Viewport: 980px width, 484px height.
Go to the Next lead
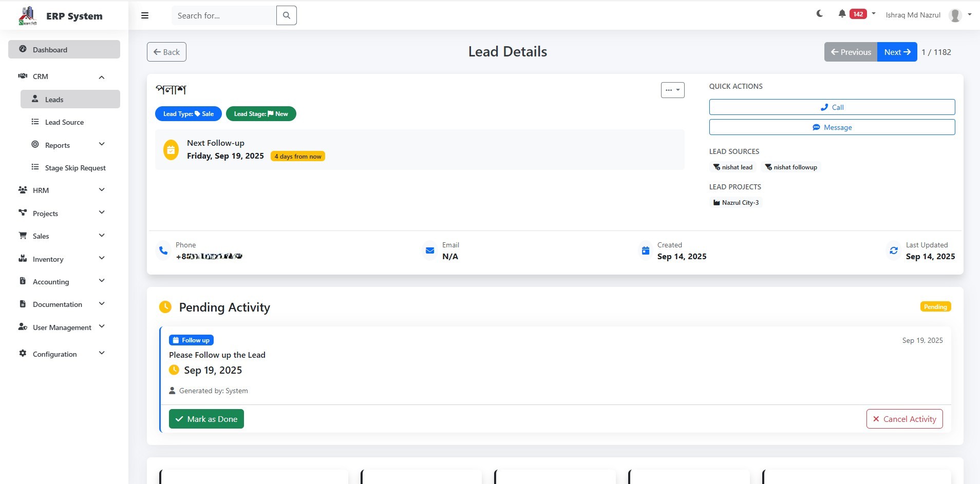tap(897, 52)
